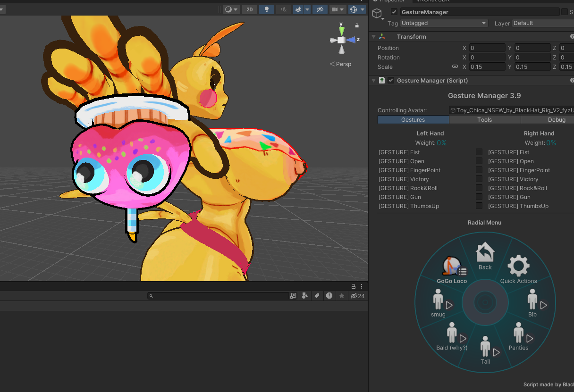
Task: Toggle the bottom panel lock icon
Action: pyautogui.click(x=353, y=286)
